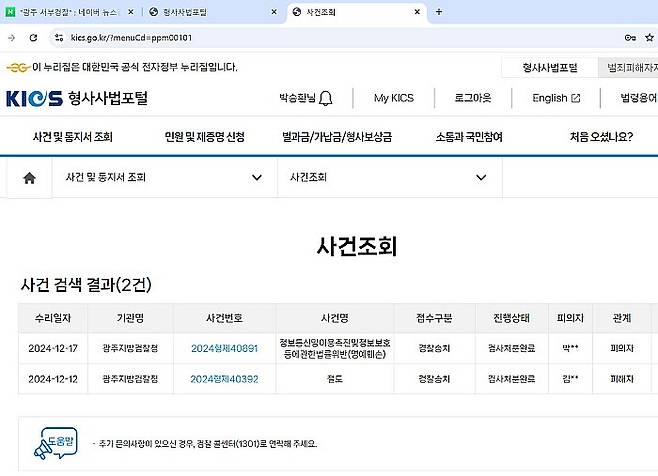The height and width of the screenshot is (476, 658).
Task: Click the 절도 case name cell
Action: (335, 379)
